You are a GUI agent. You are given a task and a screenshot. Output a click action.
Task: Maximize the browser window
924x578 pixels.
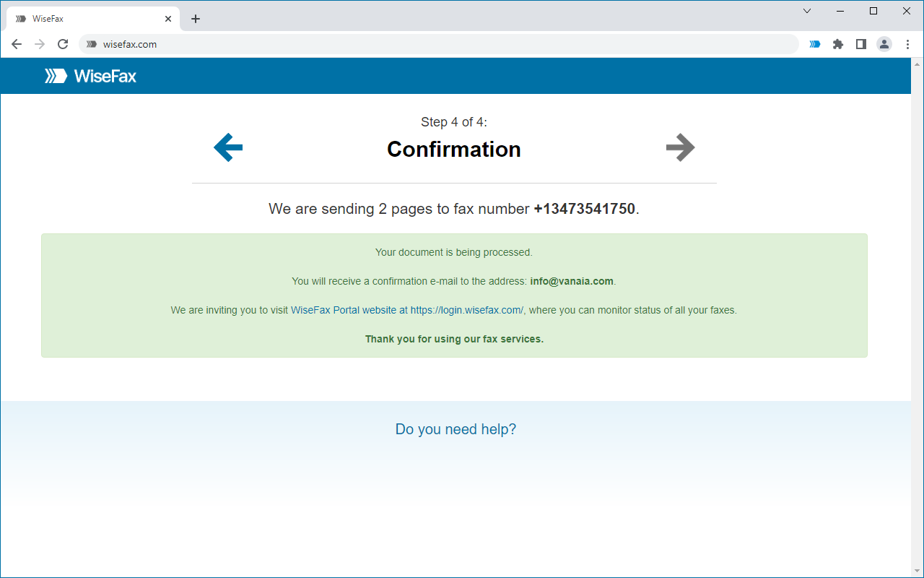(873, 11)
